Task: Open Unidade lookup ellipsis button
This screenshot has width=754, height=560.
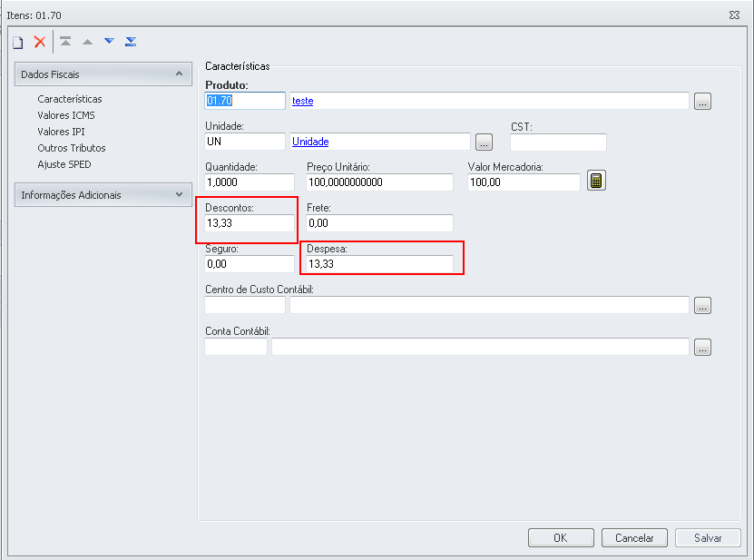Action: pos(484,142)
